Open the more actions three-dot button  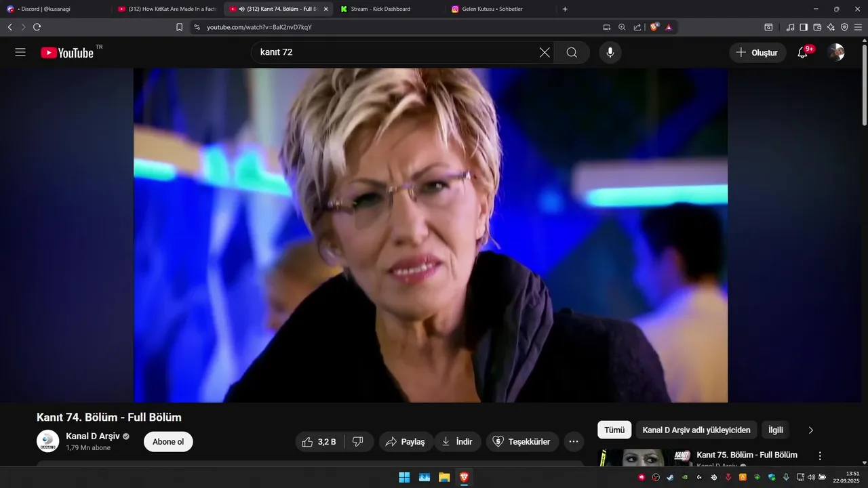point(573,442)
